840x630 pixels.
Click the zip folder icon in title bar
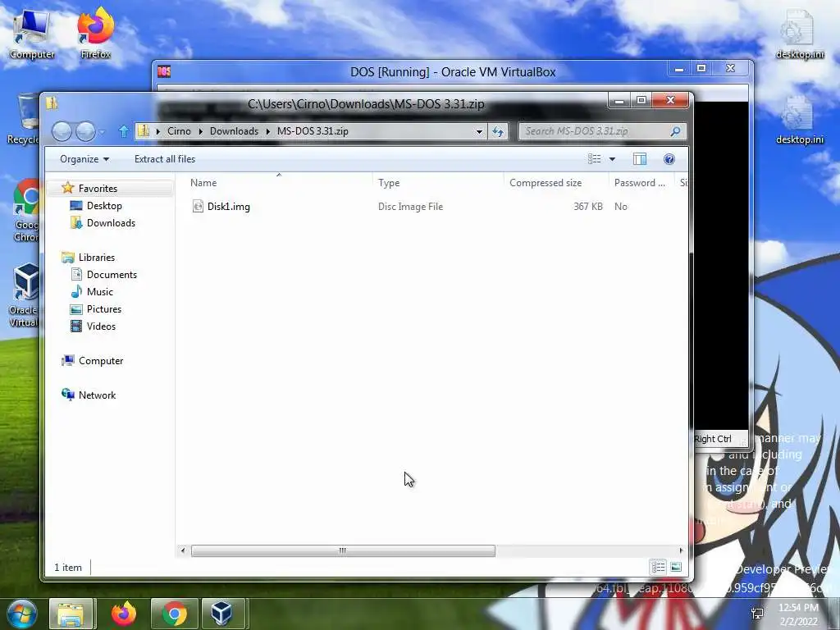[52, 103]
